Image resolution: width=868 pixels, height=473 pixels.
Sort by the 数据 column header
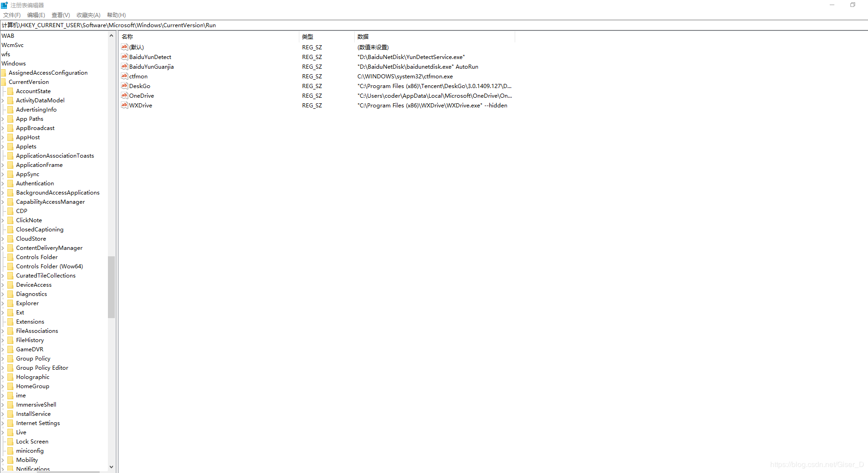click(x=434, y=36)
